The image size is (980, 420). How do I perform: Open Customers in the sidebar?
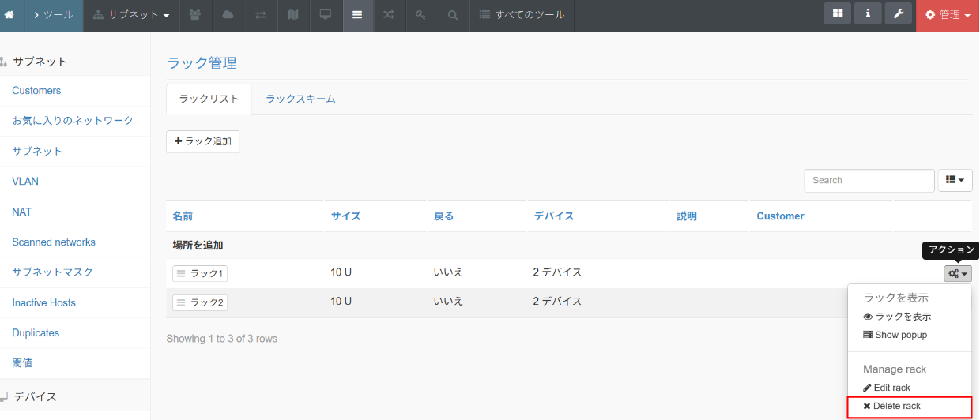(36, 91)
